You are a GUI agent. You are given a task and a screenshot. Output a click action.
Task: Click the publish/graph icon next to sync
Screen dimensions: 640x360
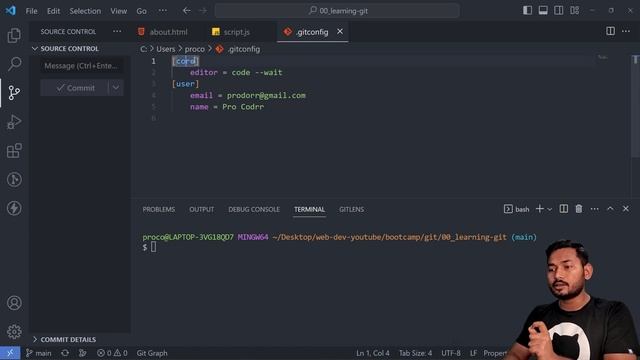(82, 353)
